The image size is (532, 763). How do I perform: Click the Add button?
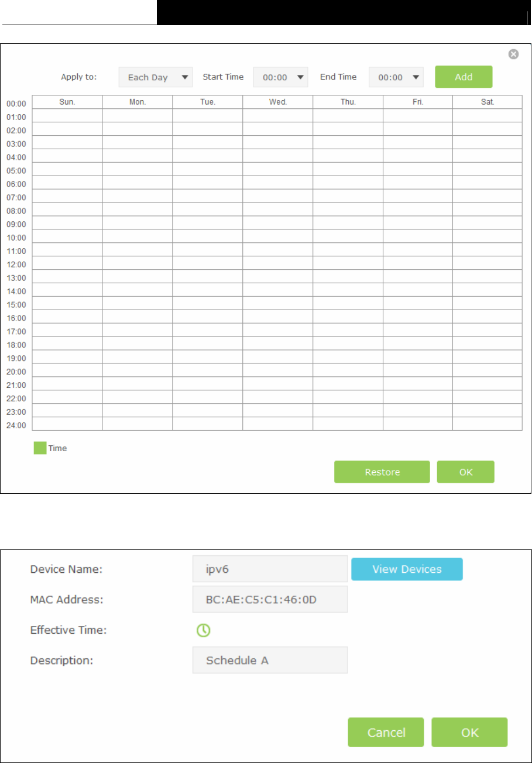point(464,77)
